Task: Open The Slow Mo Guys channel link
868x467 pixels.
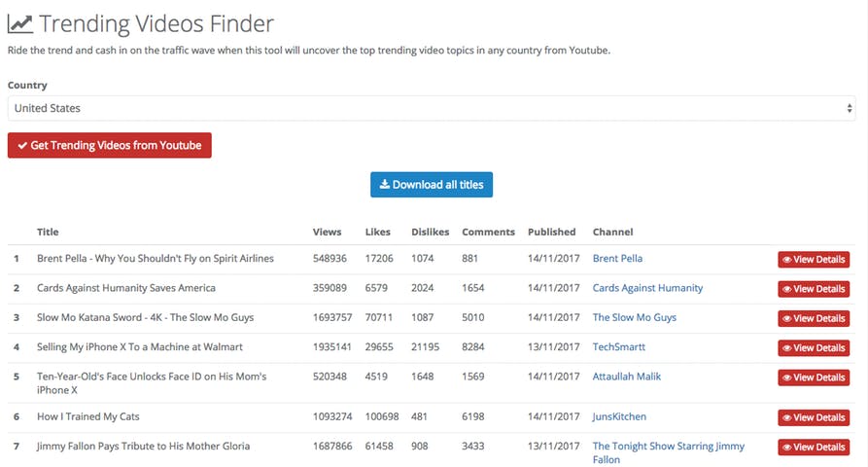Action: [634, 317]
